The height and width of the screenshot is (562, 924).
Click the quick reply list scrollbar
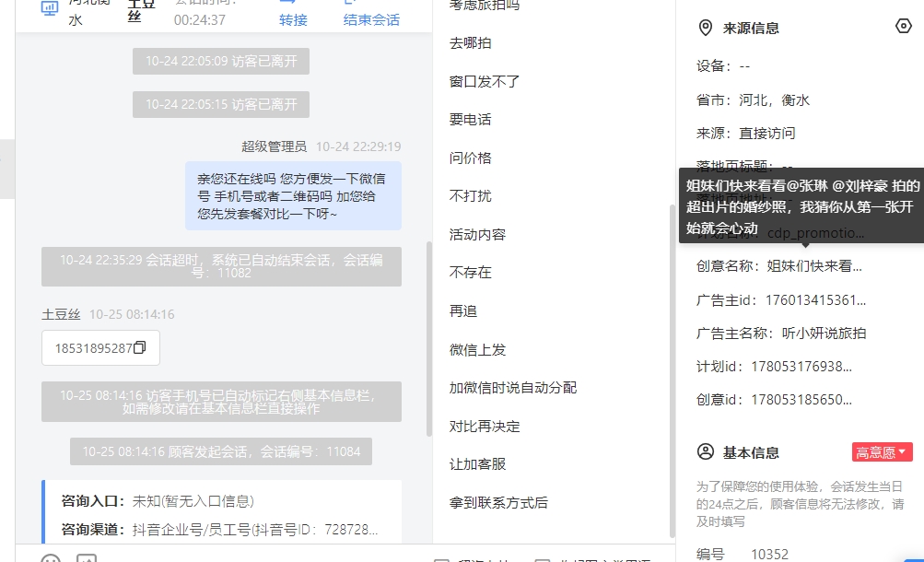[672, 371]
